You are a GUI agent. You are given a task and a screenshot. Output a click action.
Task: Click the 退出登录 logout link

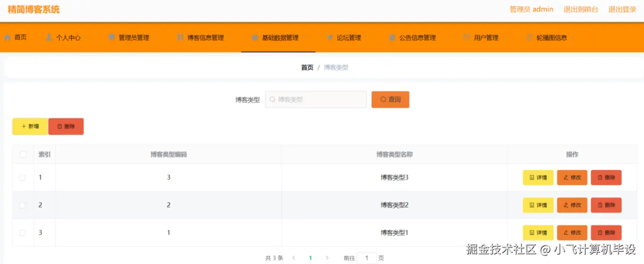pos(622,9)
